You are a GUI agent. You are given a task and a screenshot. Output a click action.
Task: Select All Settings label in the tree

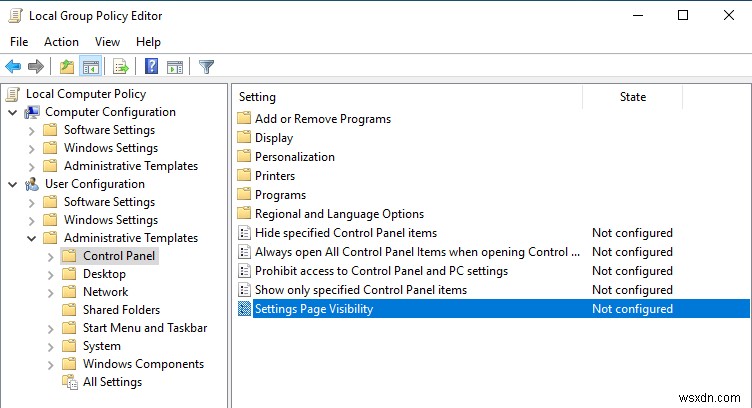click(x=112, y=382)
